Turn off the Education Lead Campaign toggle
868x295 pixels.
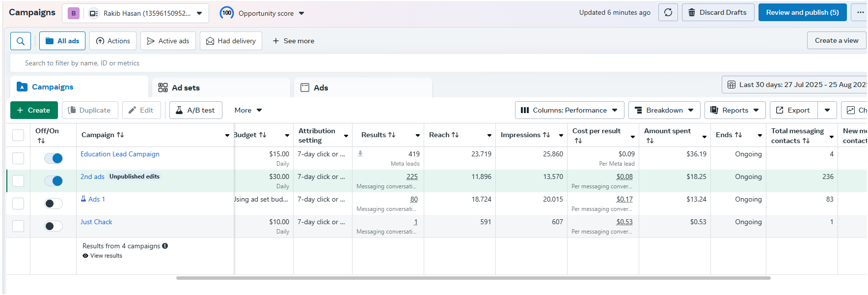tap(54, 158)
